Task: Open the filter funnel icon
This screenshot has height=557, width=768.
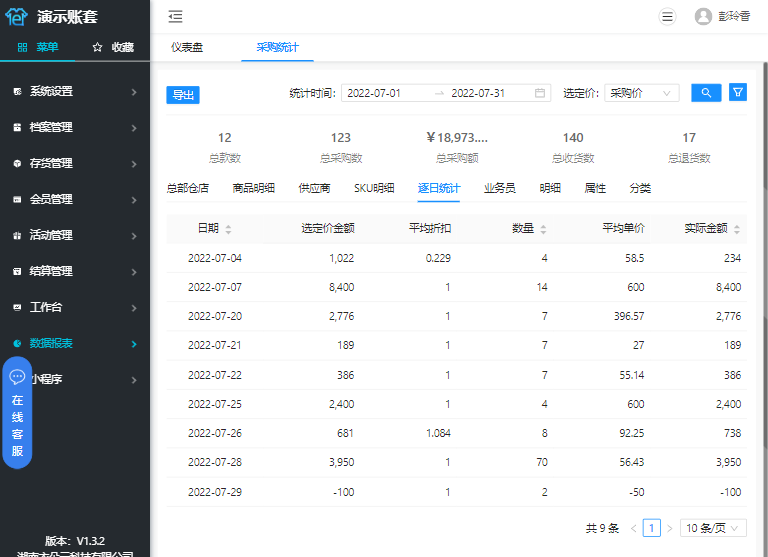Action: [x=738, y=92]
